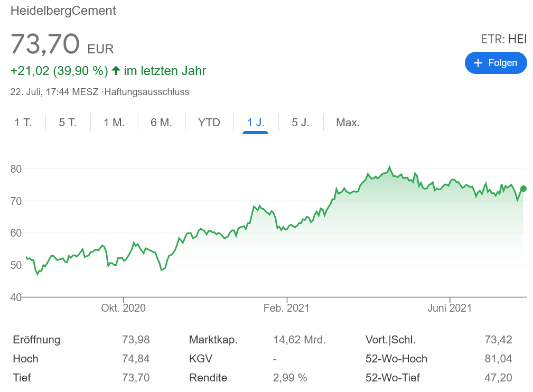
Task: Select the 5 T. time range tab
Action: coord(68,123)
